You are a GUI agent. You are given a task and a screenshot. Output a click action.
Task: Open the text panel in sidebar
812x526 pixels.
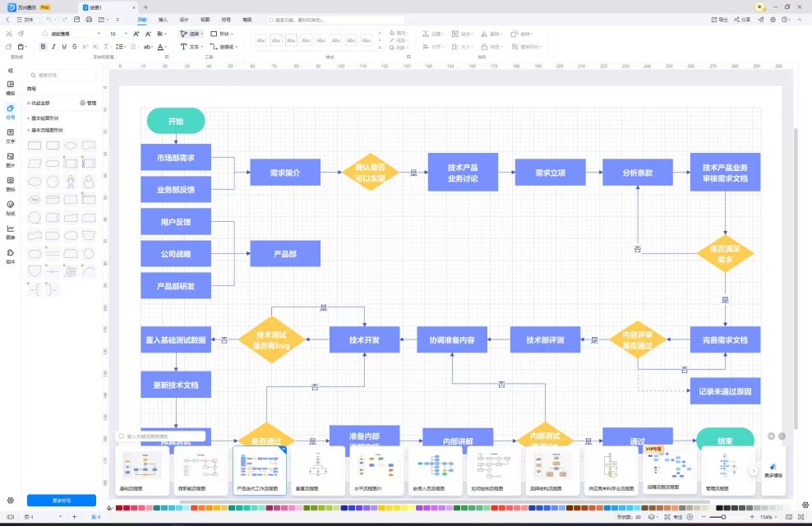[11, 136]
